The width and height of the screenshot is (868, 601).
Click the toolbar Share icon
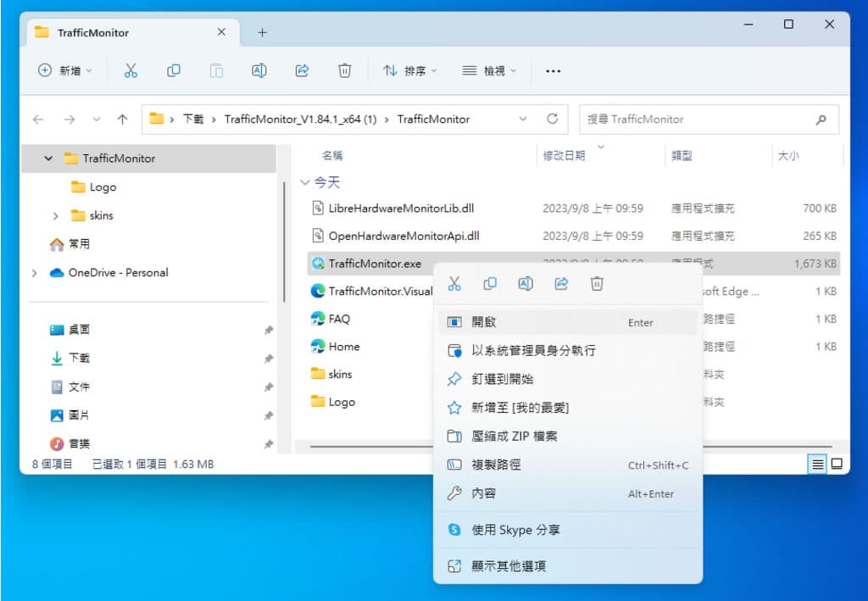pos(302,71)
